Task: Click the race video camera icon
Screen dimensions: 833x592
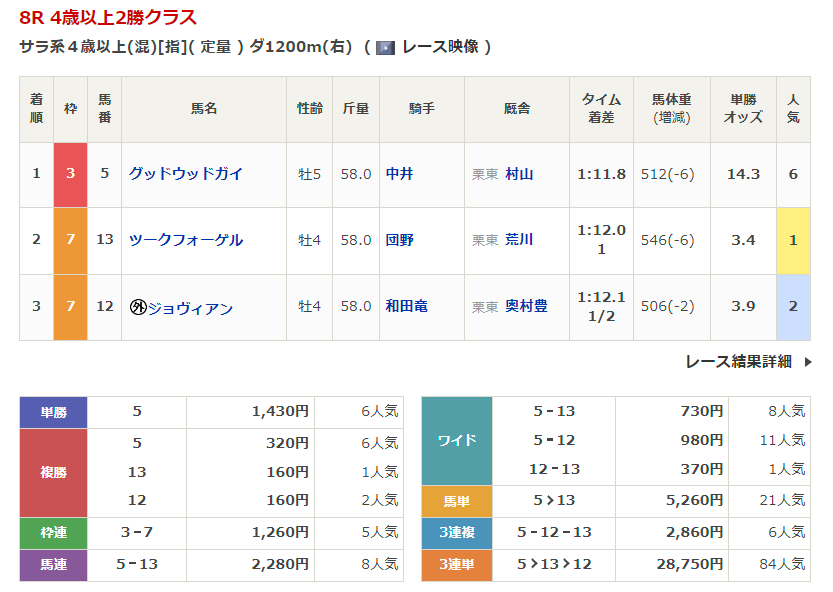Action: point(385,47)
